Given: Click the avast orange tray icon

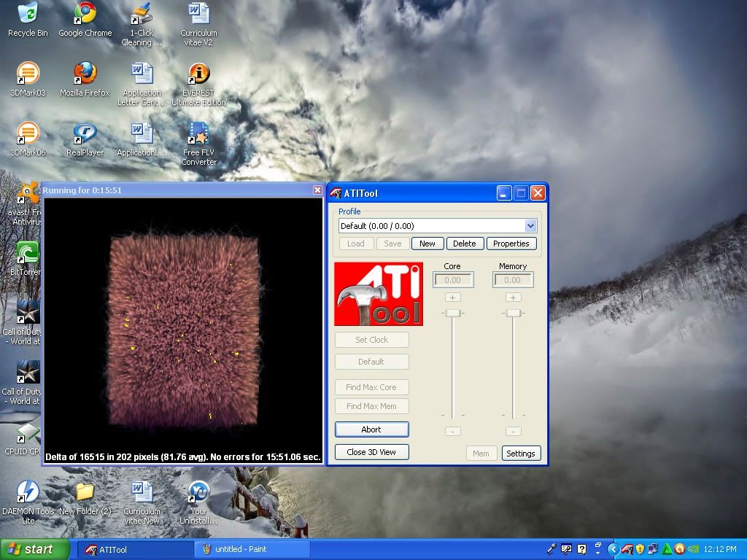Looking at the screenshot, I should click(680, 549).
